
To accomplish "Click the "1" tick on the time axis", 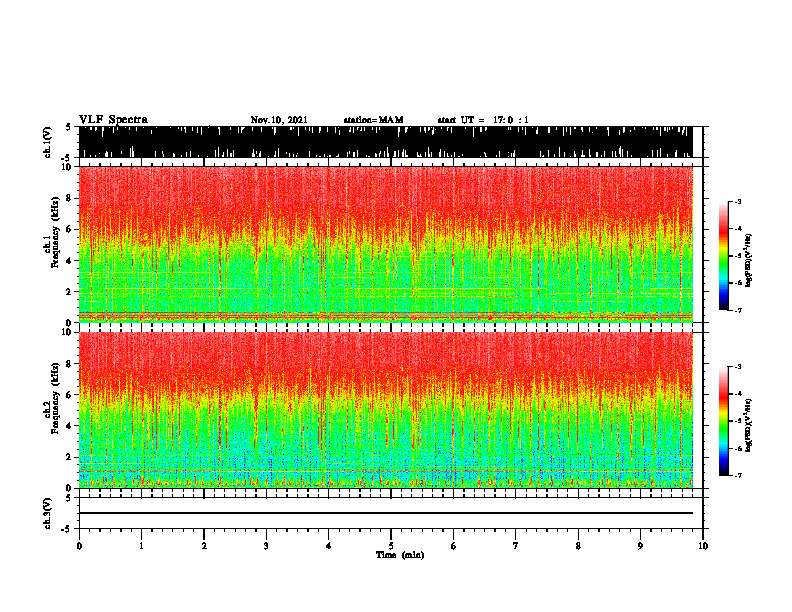I will (141, 546).
